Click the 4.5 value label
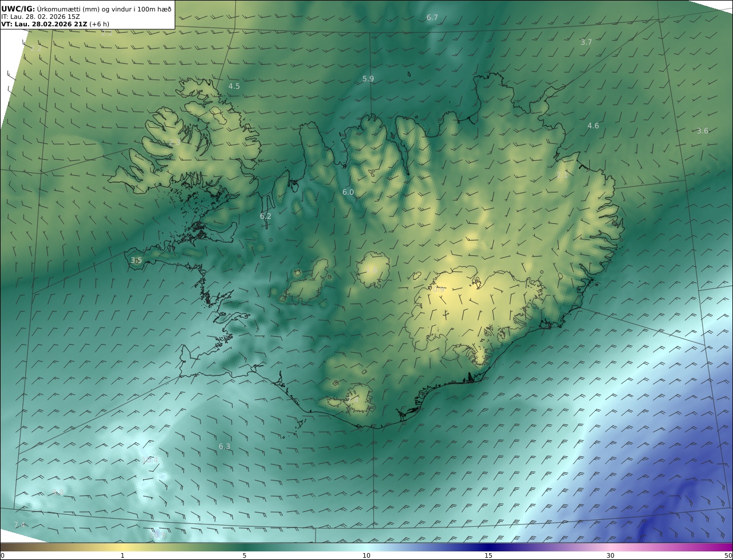The height and width of the screenshot is (560, 733). 234,86
